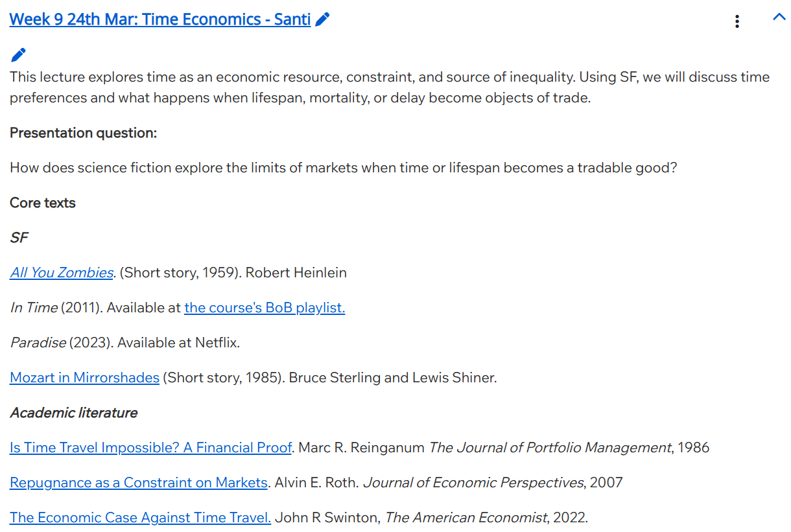Follow the course's BoB playlist link
The width and height of the screenshot is (791, 532).
pyautogui.click(x=265, y=308)
